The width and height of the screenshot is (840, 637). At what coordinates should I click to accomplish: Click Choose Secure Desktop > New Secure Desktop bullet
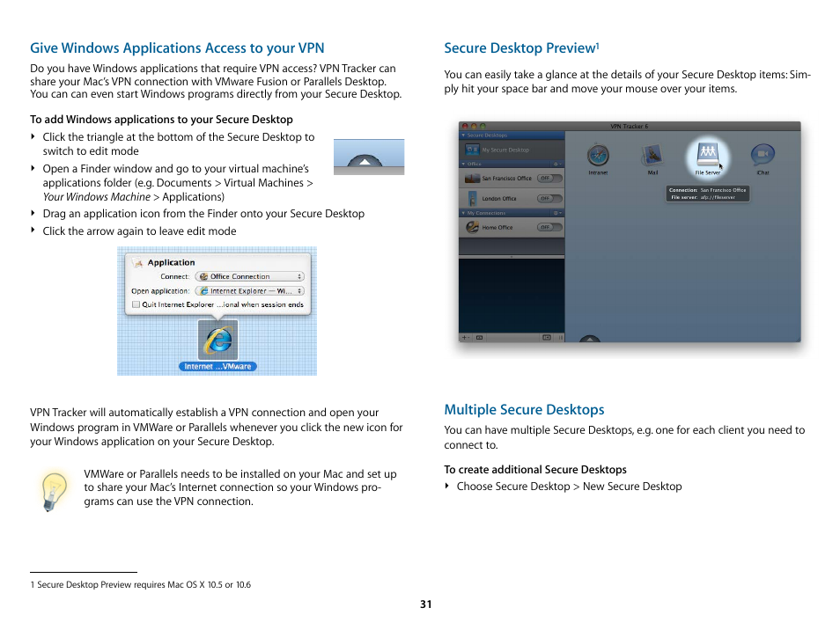[x=569, y=487]
